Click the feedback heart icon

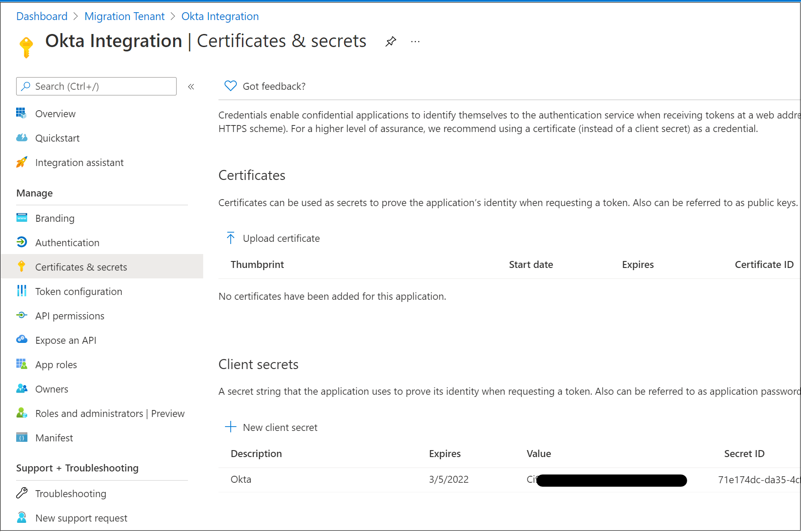[x=230, y=86]
